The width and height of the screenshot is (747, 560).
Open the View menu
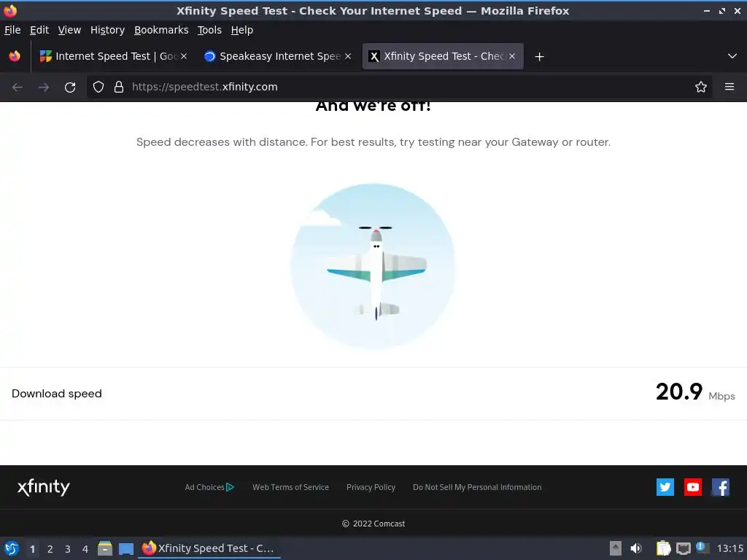[x=69, y=30]
